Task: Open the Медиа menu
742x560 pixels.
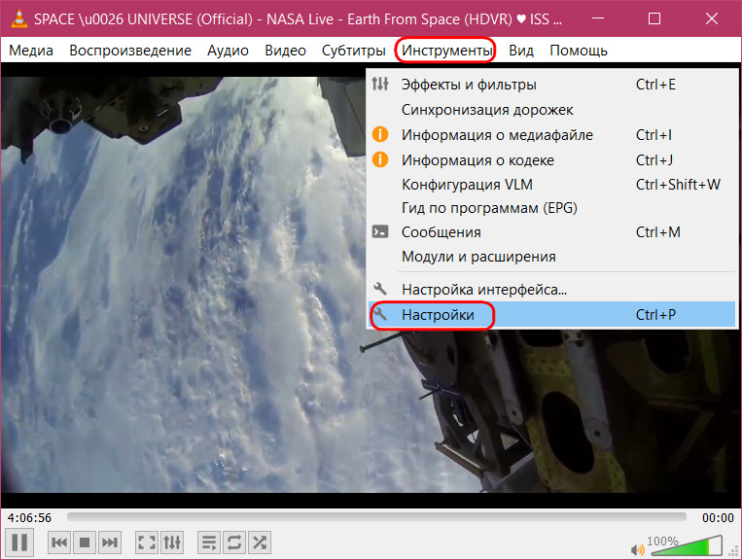Action: pyautogui.click(x=31, y=50)
